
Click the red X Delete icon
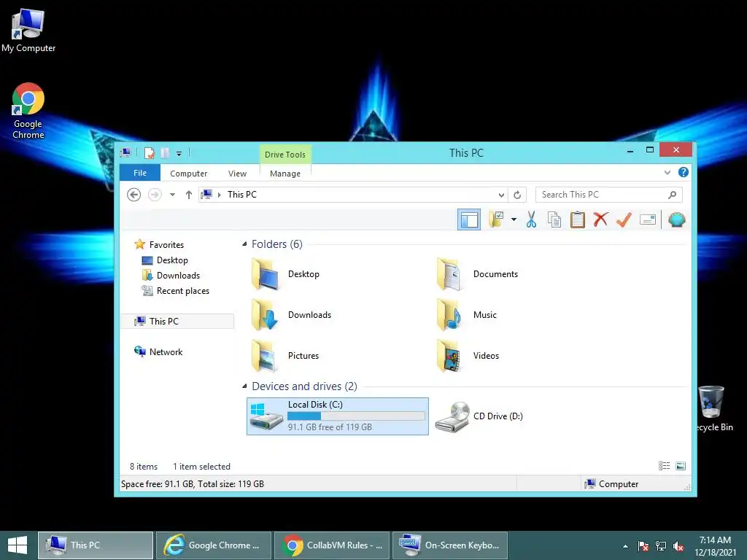[601, 219]
